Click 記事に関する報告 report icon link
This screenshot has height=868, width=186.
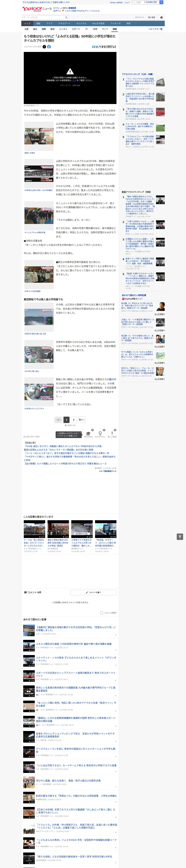click(31, 437)
